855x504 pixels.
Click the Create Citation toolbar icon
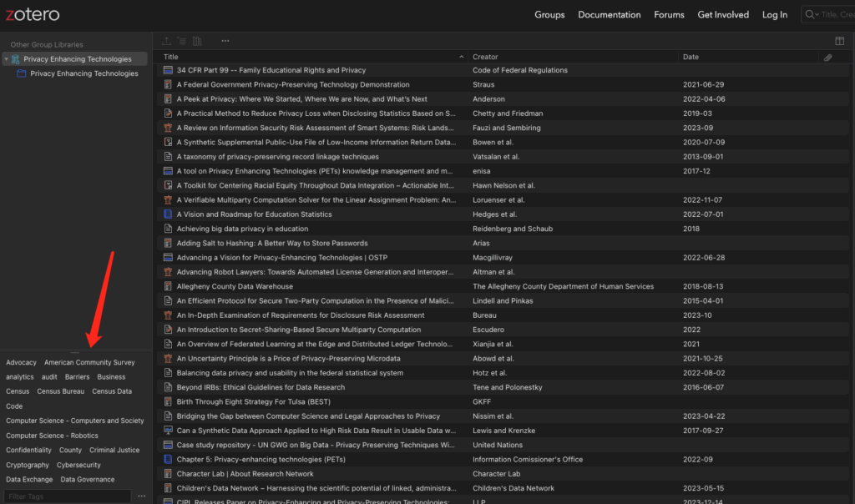click(x=182, y=41)
